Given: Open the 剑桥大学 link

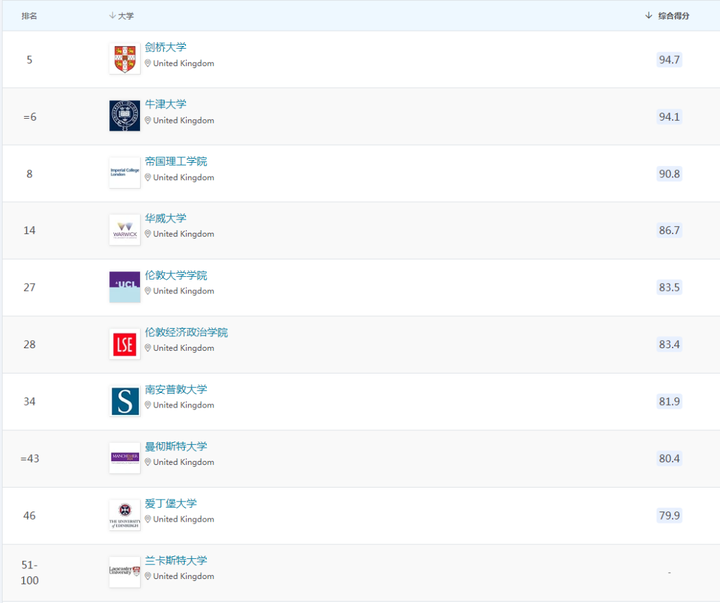Looking at the screenshot, I should coord(166,47).
